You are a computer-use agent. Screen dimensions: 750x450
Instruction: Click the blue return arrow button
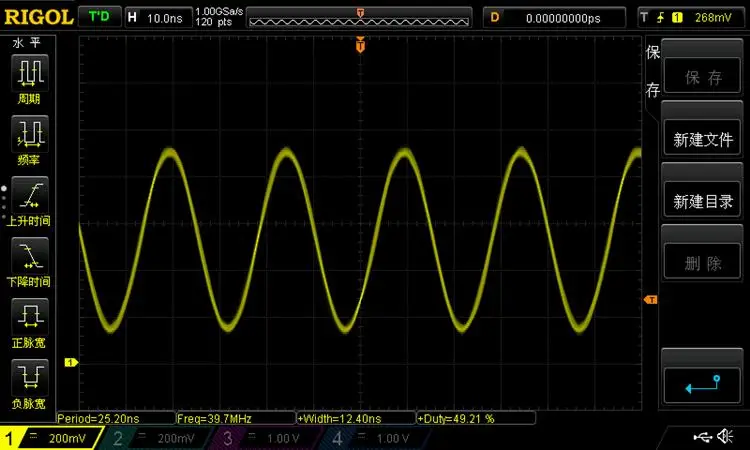(702, 385)
